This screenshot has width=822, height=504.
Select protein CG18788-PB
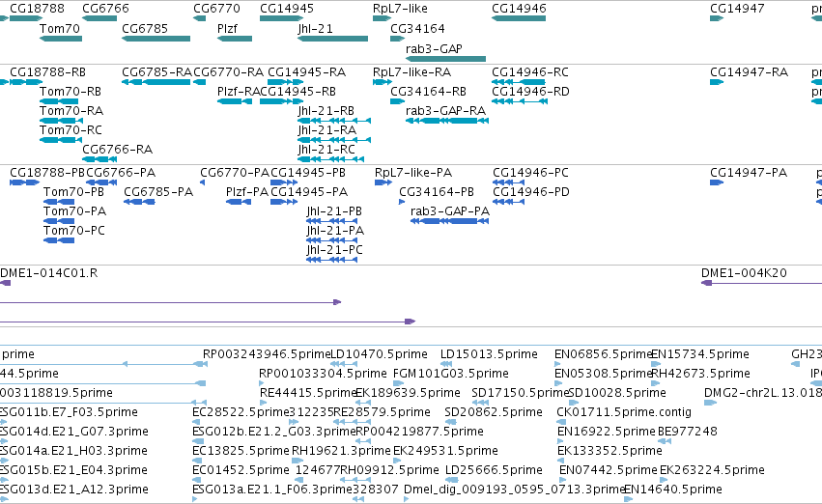click(x=25, y=182)
